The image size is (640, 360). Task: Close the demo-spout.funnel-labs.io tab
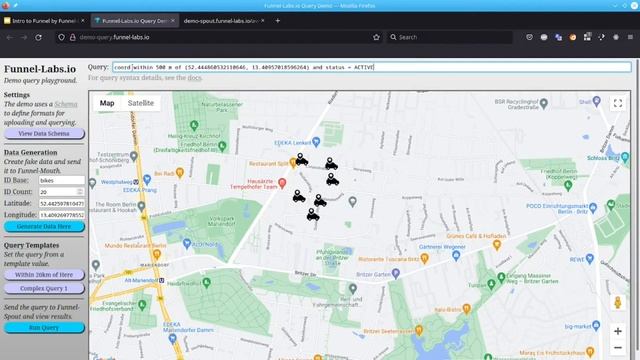coord(262,20)
